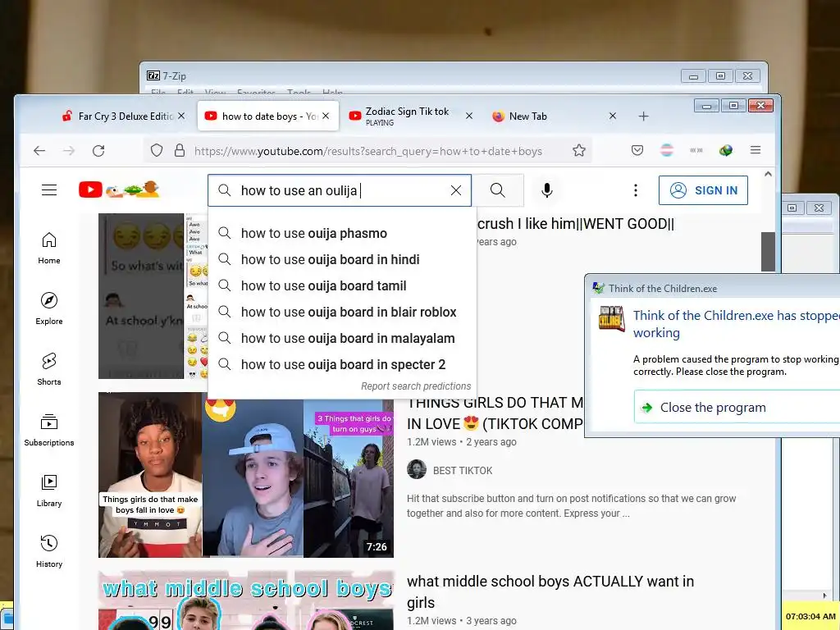Click BEST TIKTOK channel avatar
Viewport: 840px width, 630px height.
pos(416,469)
